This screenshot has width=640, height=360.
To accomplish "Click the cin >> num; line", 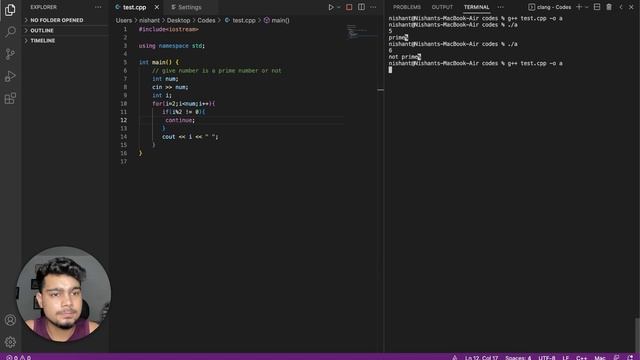I will coord(170,87).
